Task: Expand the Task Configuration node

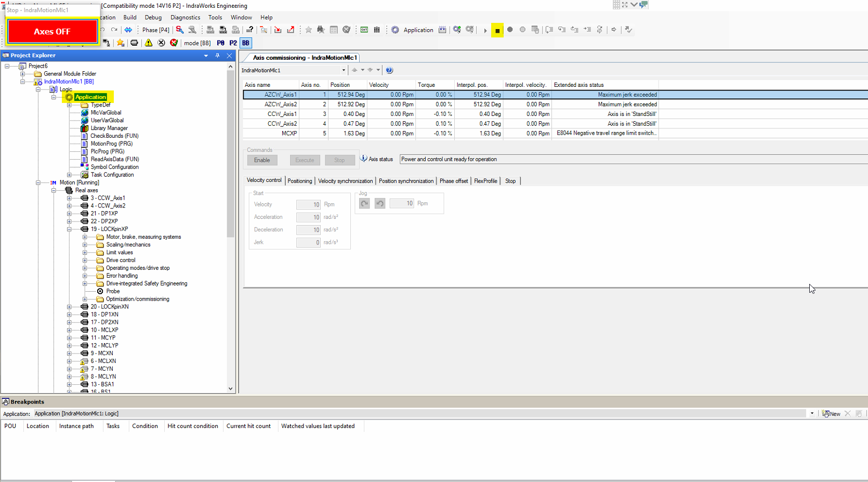Action: pos(69,175)
